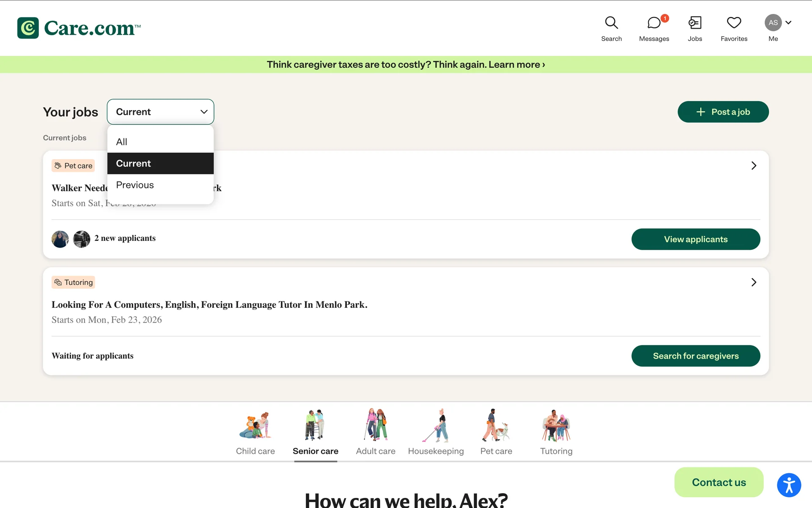Open the Search magnifier icon
Image resolution: width=812 pixels, height=508 pixels.
click(x=611, y=23)
